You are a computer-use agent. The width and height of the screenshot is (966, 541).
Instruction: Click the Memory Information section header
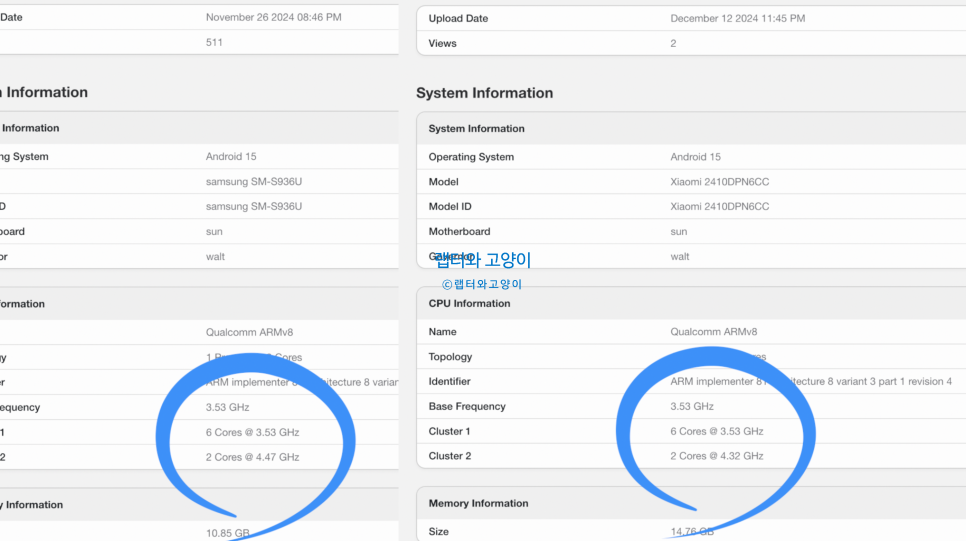coord(478,503)
